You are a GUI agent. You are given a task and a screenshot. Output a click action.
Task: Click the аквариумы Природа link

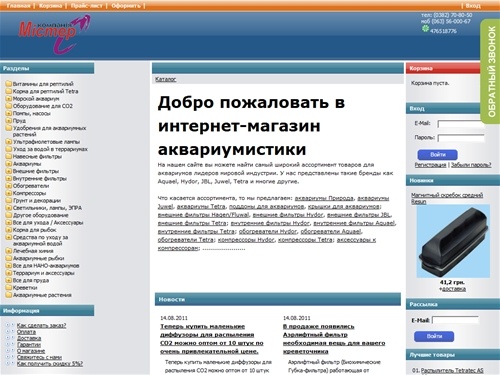tap(324, 198)
